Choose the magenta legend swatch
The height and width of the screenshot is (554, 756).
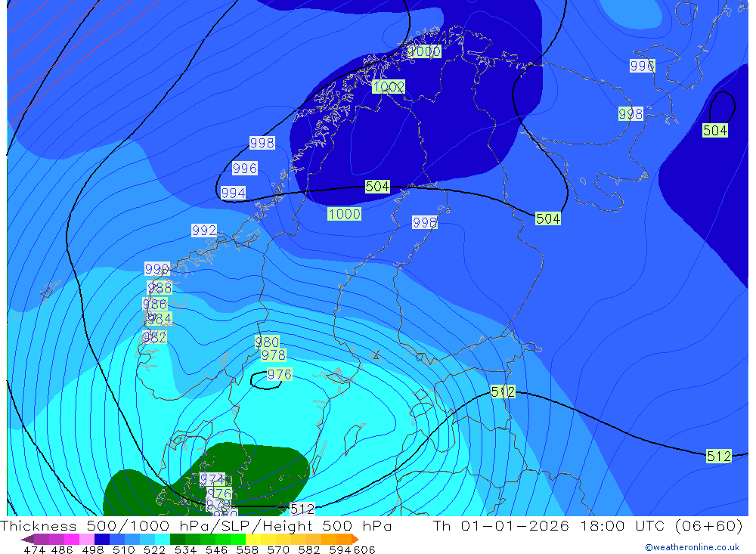(x=72, y=539)
